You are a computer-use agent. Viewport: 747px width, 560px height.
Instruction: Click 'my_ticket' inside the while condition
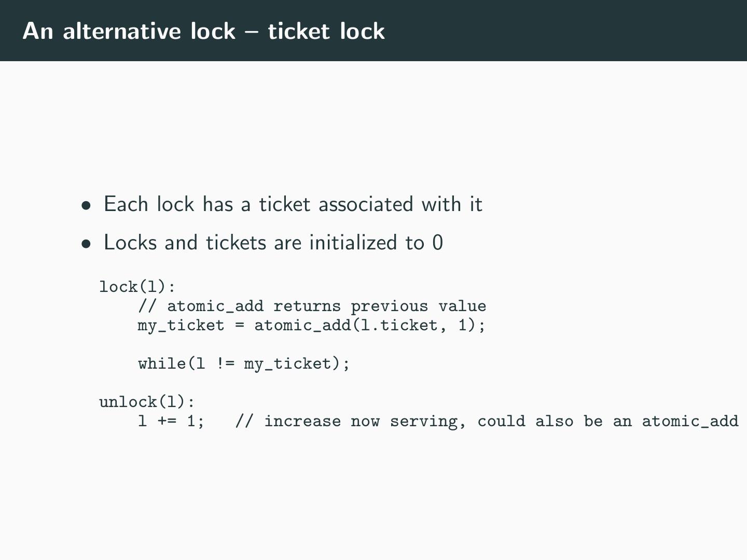coord(287,363)
